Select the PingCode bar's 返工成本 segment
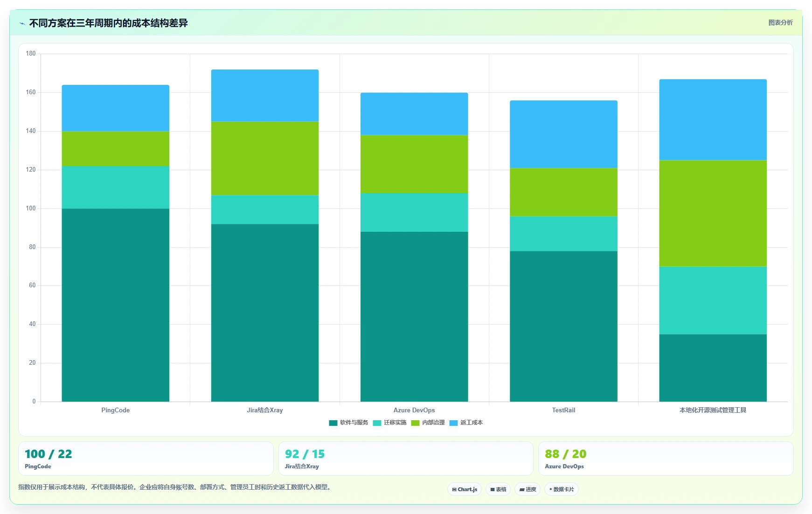This screenshot has height=514, width=812. [x=116, y=108]
